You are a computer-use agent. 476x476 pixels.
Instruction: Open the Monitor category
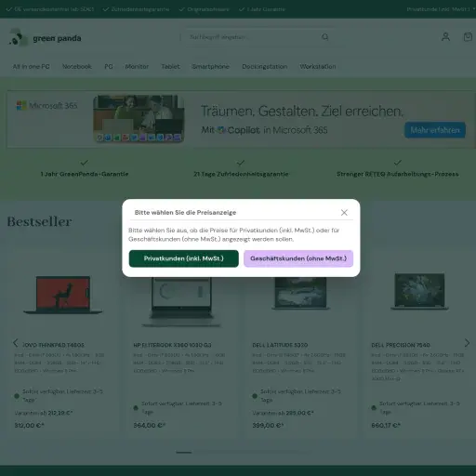tap(137, 67)
